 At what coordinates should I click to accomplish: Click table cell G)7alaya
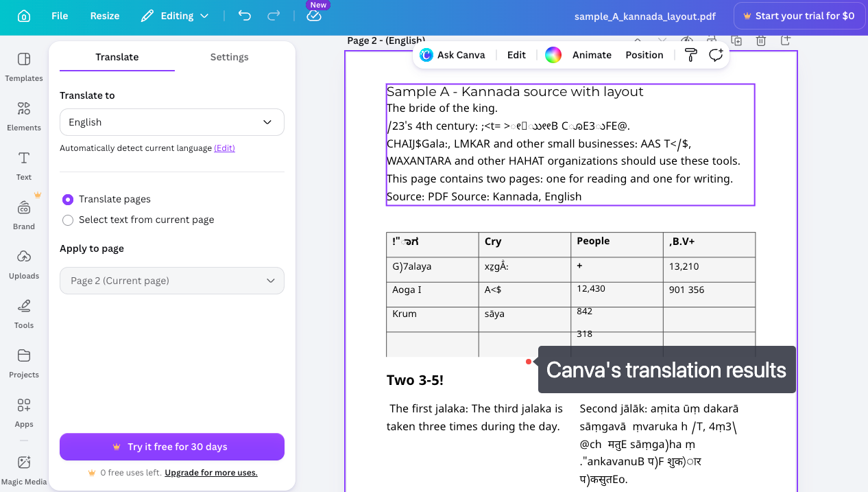point(412,266)
